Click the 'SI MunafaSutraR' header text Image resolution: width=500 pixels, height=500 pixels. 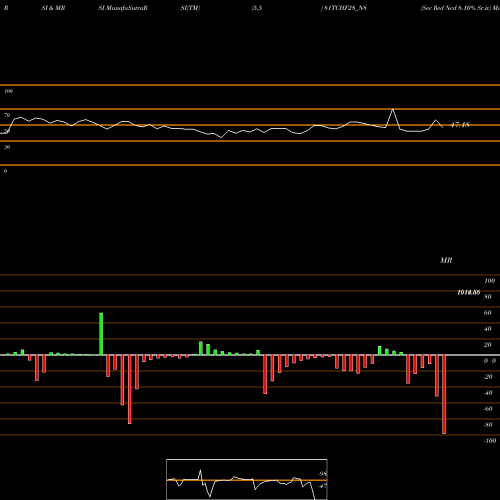click(123, 8)
